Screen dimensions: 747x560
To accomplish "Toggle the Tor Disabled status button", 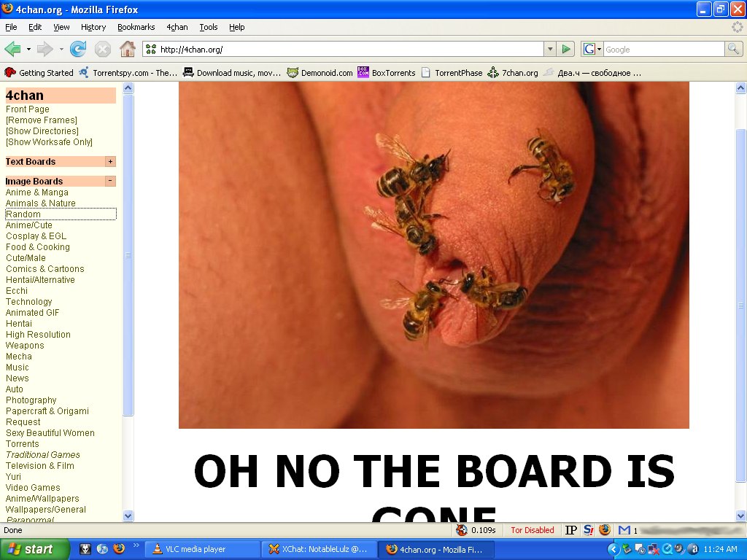I will (532, 530).
